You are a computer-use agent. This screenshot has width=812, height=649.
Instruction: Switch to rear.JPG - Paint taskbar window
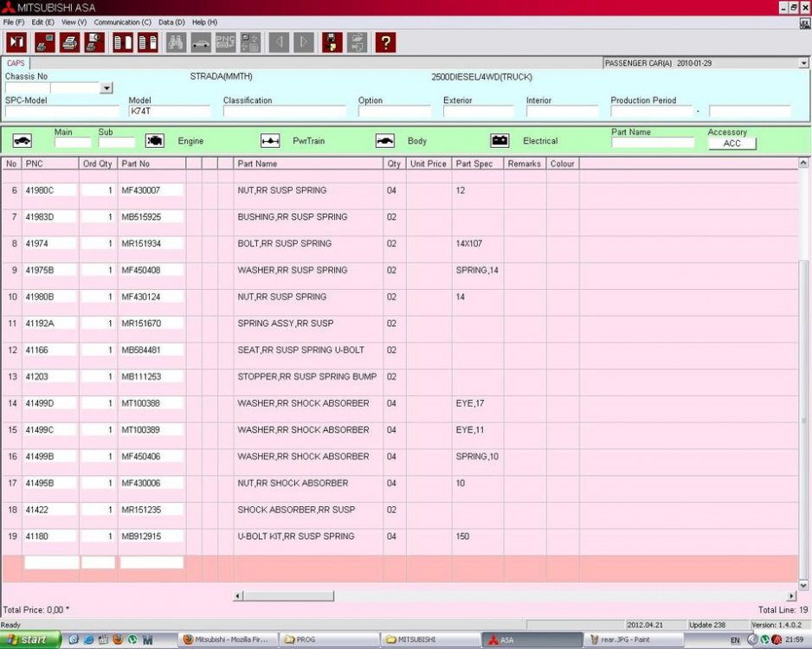pyautogui.click(x=635, y=639)
